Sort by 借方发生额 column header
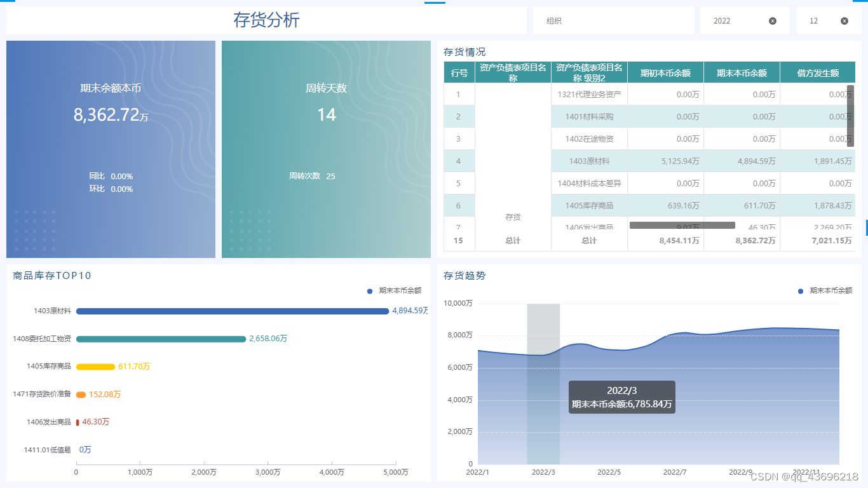Screen dimensions: 868x488 (x=818, y=72)
